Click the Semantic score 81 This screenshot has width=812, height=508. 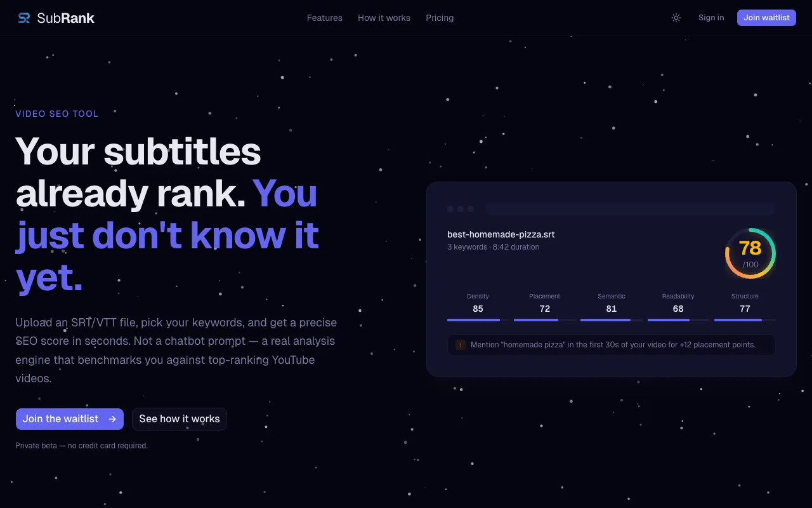coord(611,309)
